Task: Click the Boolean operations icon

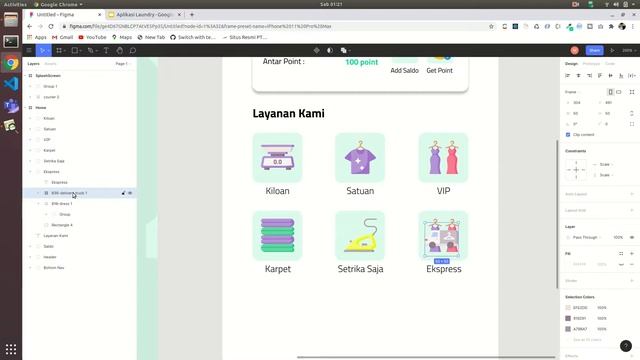Action: click(x=344, y=51)
